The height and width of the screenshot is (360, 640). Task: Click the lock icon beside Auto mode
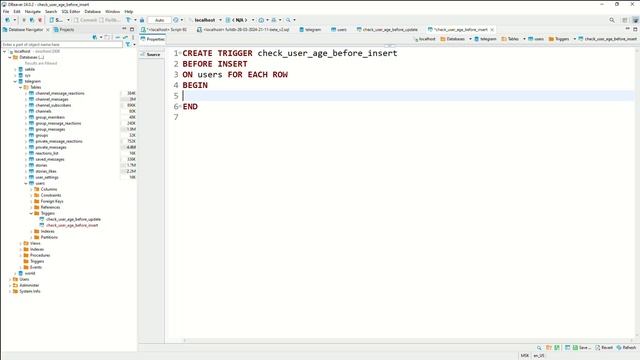click(142, 20)
